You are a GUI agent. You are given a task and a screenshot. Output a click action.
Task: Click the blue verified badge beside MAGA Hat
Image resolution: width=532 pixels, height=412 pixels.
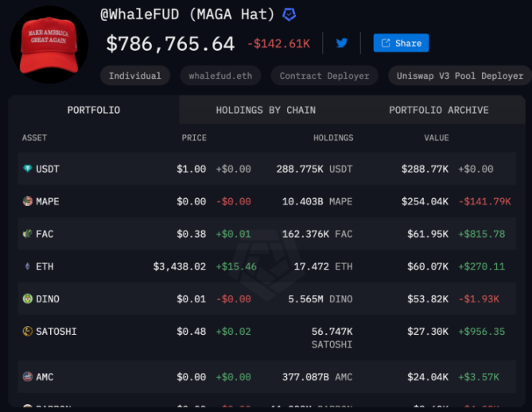(289, 14)
